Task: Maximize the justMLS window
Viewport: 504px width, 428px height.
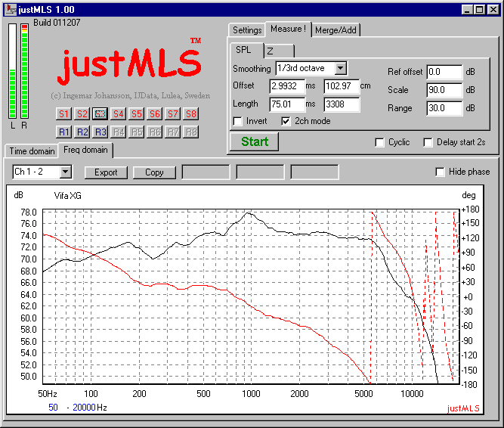Action: click(479, 10)
